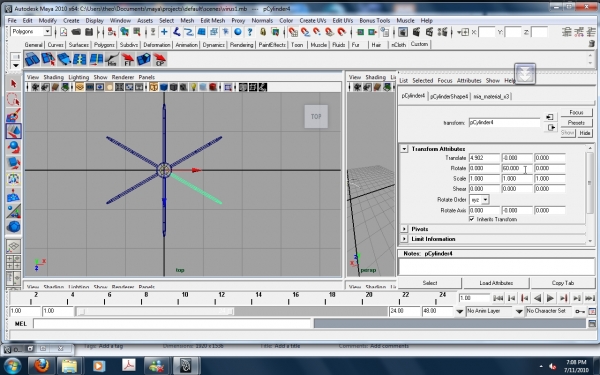Screen dimensions: 600x375
Task: Switch to mia_material_x3 tab
Action: pyautogui.click(x=491, y=96)
